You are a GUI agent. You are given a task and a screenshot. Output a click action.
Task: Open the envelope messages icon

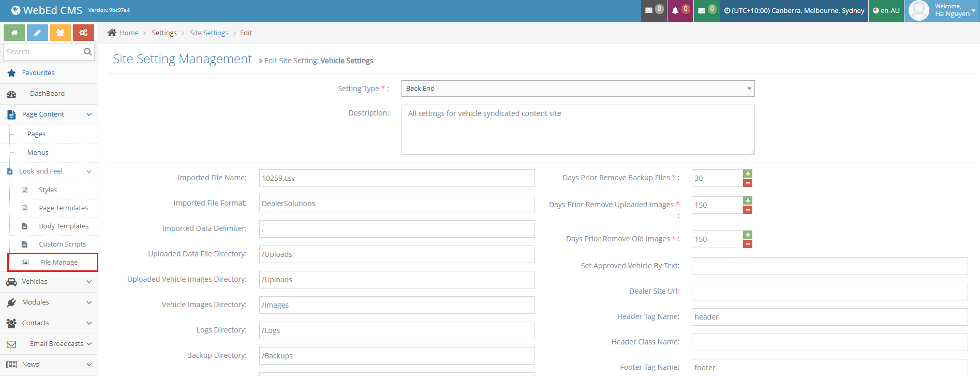702,10
